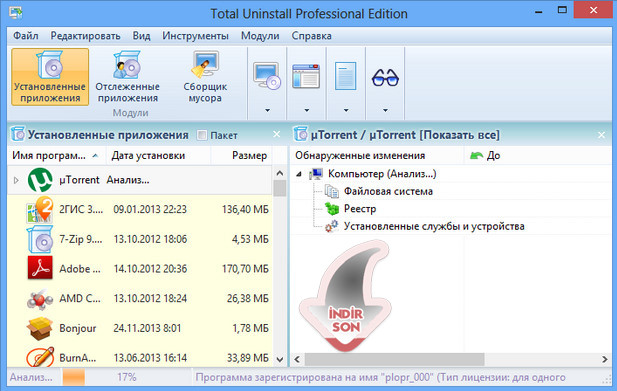Image resolution: width=617 pixels, height=391 pixels.
Task: Click the Файловая система files icon
Action: 332,192
